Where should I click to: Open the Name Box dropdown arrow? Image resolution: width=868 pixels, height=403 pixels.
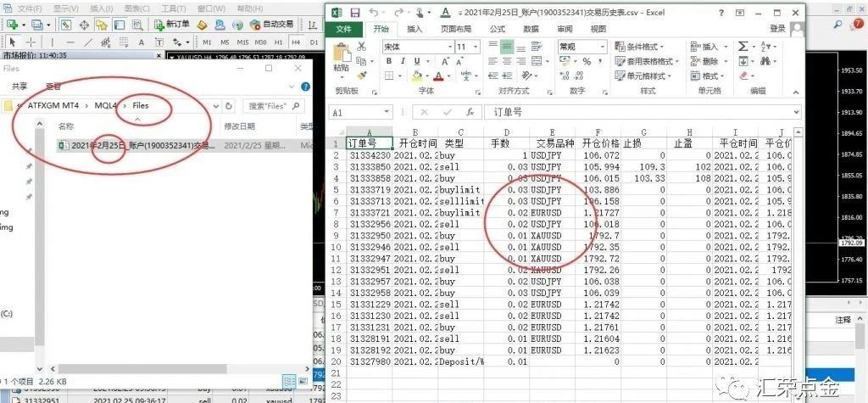coord(388,113)
